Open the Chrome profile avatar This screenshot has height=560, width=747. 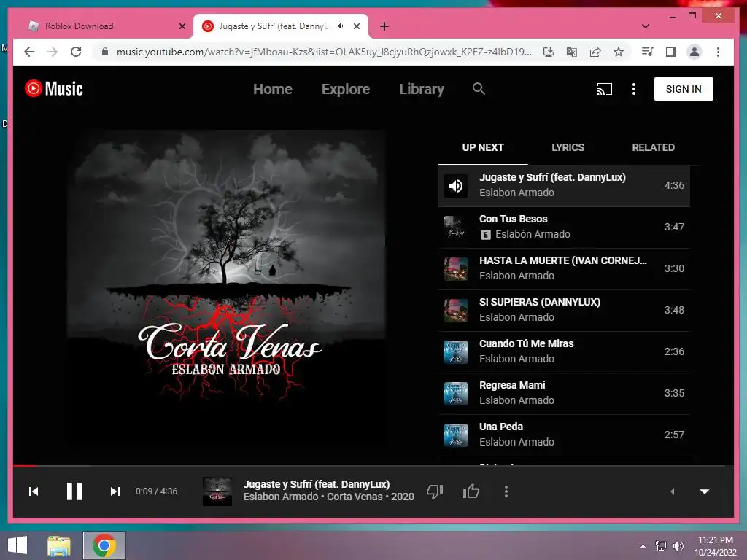[x=694, y=52]
